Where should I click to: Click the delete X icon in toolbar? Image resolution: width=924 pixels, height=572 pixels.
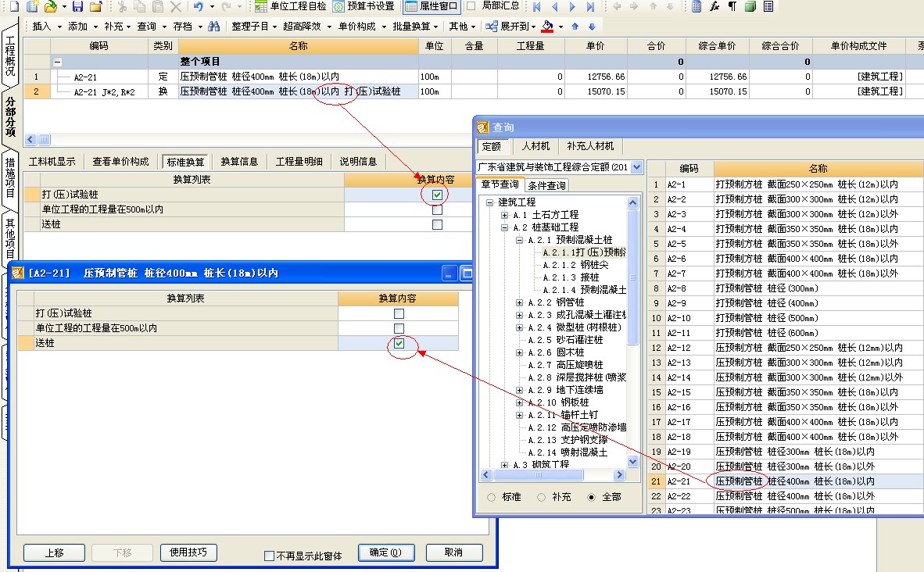pyautogui.click(x=176, y=6)
